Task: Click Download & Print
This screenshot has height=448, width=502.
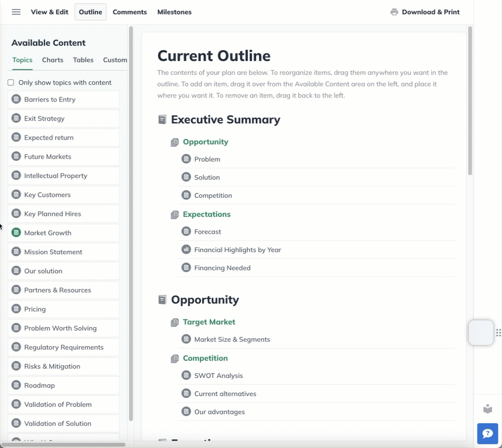Action: (431, 12)
